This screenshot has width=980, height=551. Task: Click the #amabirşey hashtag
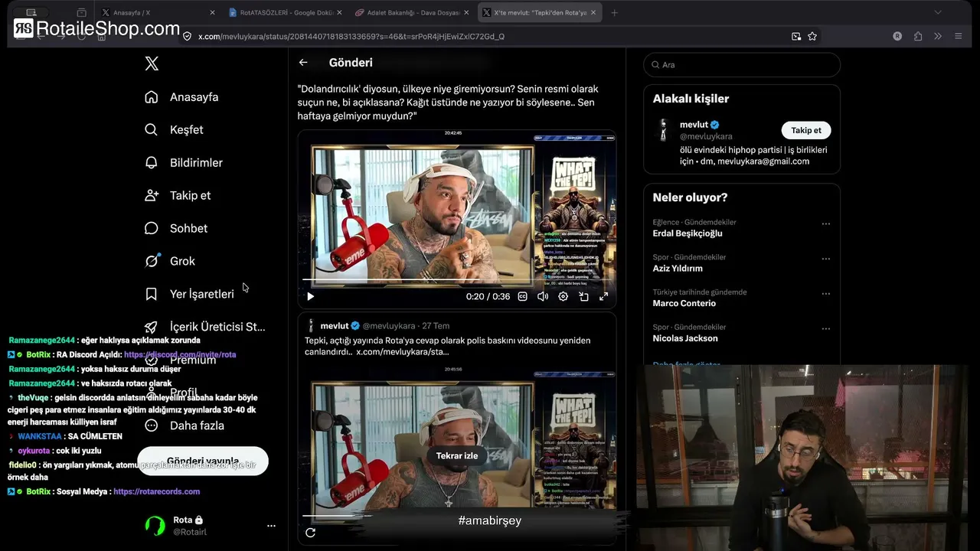pyautogui.click(x=490, y=520)
